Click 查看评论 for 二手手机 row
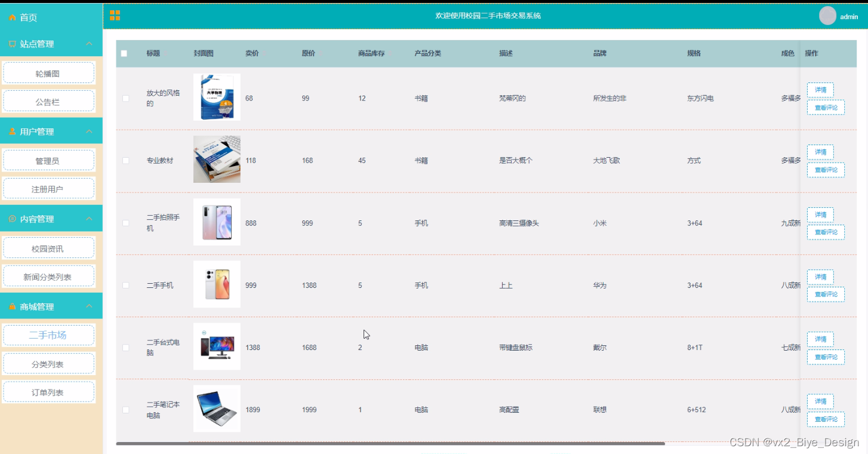 826,295
